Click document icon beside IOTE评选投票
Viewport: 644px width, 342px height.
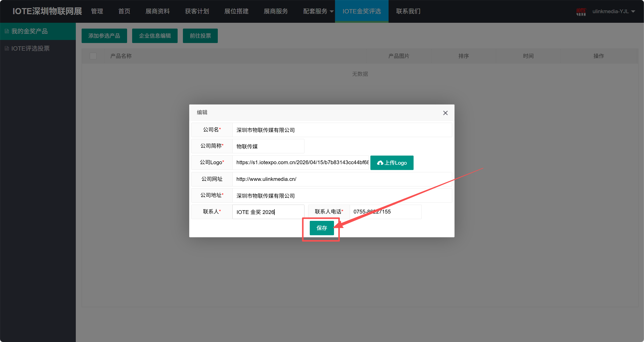click(7, 48)
